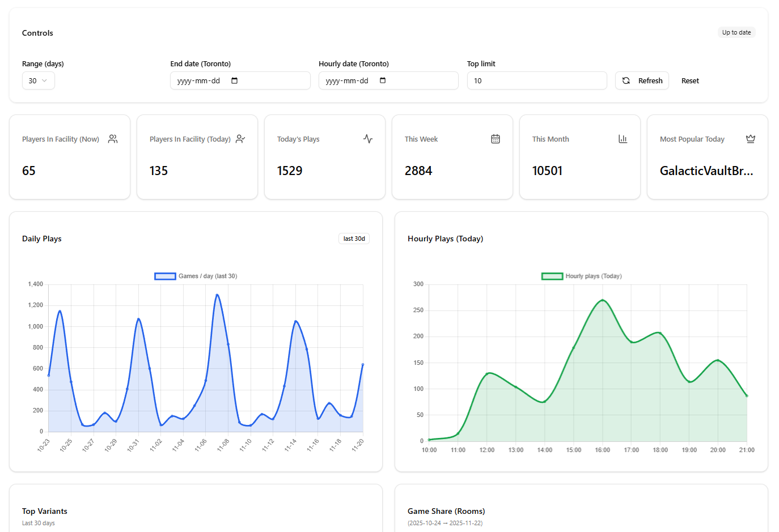Toggle the Games / day legend entry
The width and height of the screenshot is (779, 532).
[196, 276]
